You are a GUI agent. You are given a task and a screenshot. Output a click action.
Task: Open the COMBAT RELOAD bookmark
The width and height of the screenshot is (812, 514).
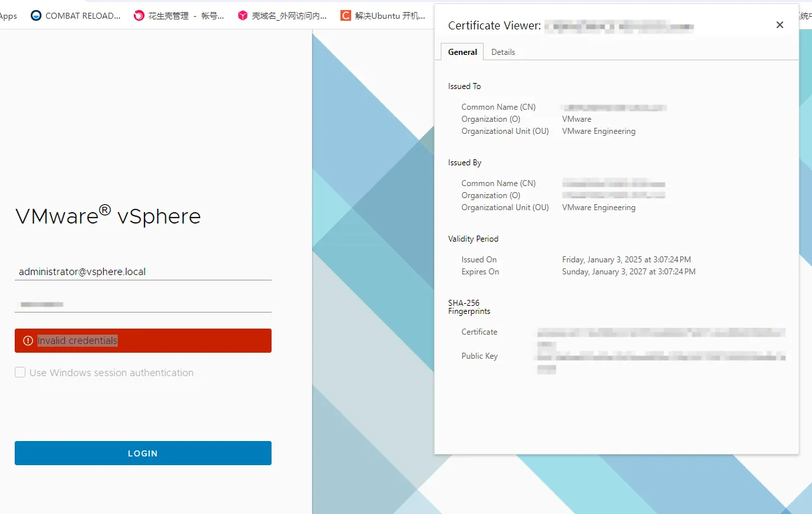76,15
